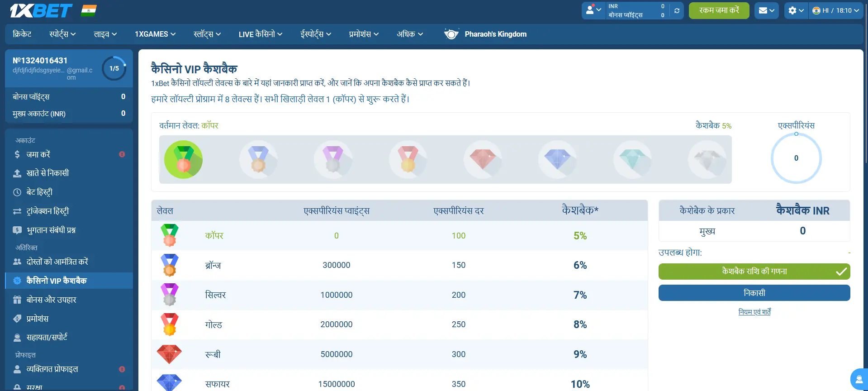Click the एक्सपीरियंस circular progress indicator
The width and height of the screenshot is (868, 391).
point(796,158)
